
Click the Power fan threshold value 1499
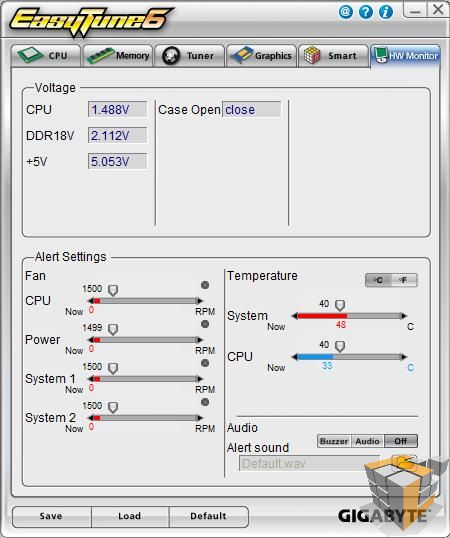coord(92,328)
